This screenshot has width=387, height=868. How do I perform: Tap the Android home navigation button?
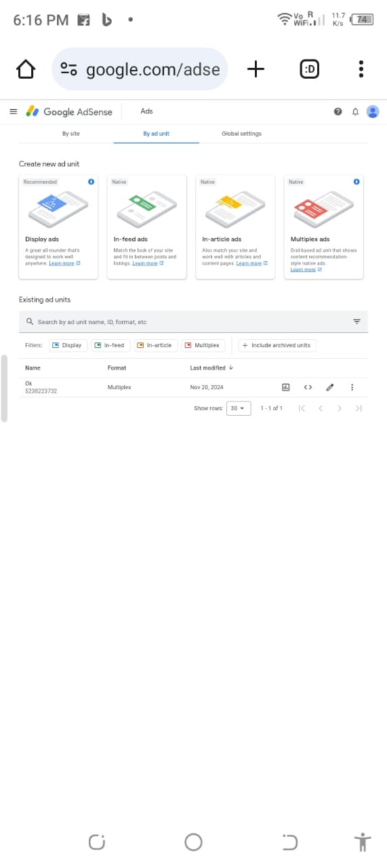click(x=193, y=842)
